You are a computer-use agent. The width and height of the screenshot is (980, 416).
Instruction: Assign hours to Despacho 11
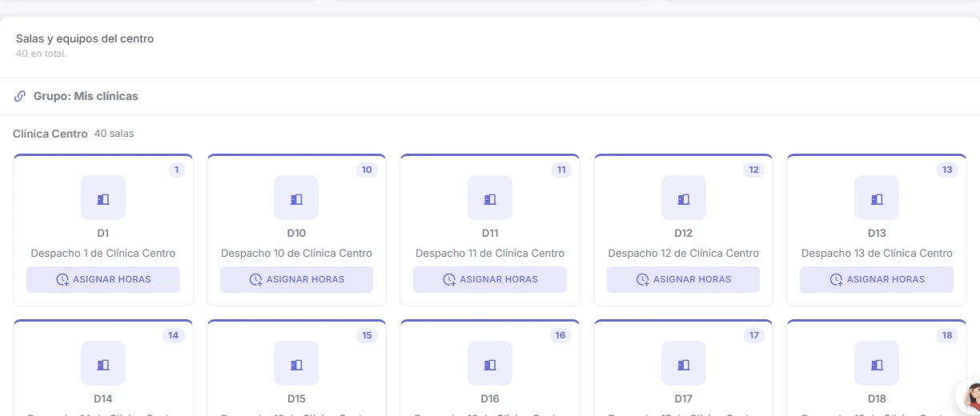(490, 279)
